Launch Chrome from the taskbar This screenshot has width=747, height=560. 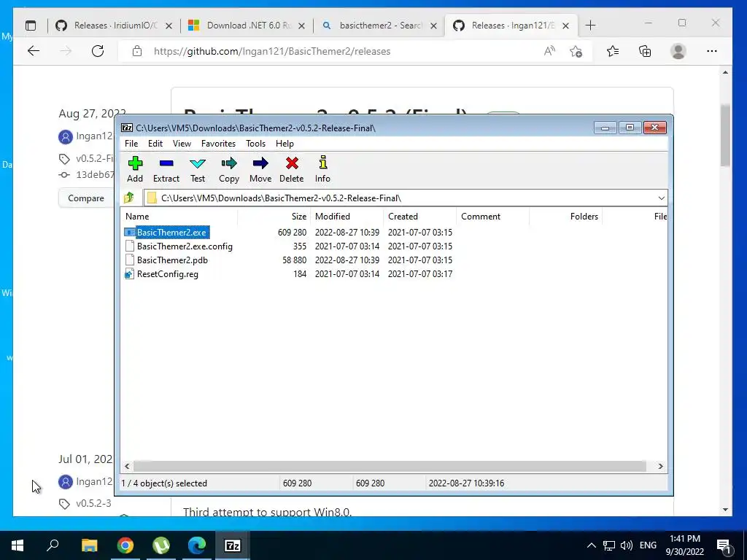tap(125, 545)
